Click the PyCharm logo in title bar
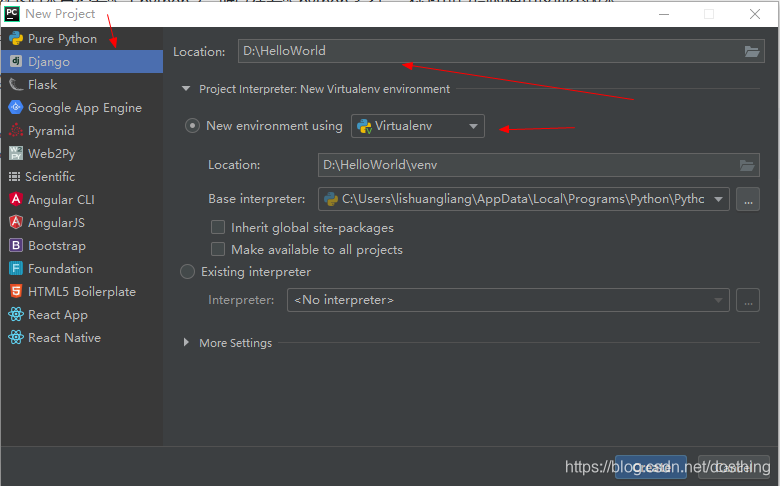Viewport: 780px width, 486px height. pos(12,14)
